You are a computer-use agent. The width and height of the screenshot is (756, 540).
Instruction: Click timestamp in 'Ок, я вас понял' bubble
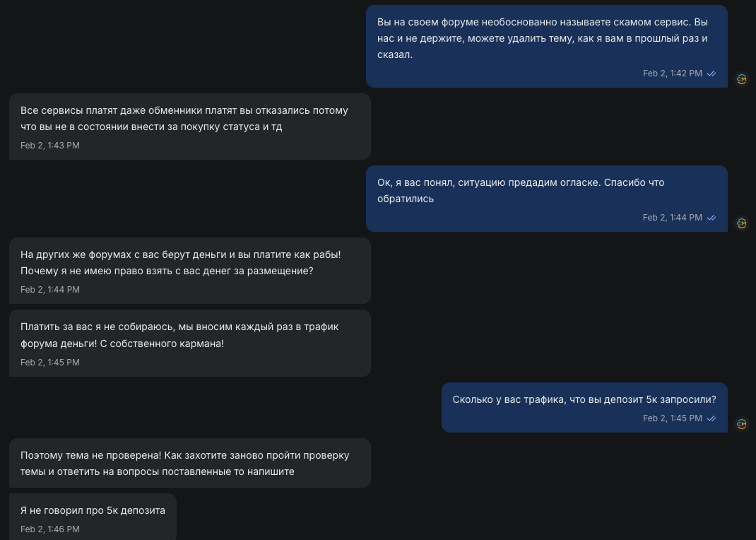click(672, 218)
